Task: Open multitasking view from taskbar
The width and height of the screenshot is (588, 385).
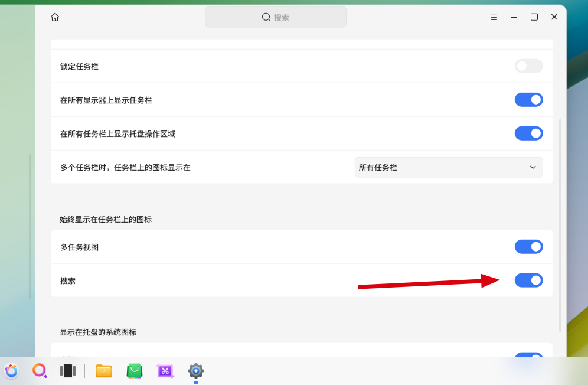Action: pyautogui.click(x=68, y=371)
